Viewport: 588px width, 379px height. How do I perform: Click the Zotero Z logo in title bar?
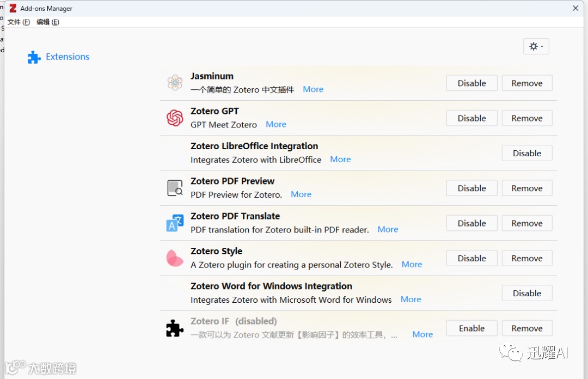pyautogui.click(x=13, y=8)
